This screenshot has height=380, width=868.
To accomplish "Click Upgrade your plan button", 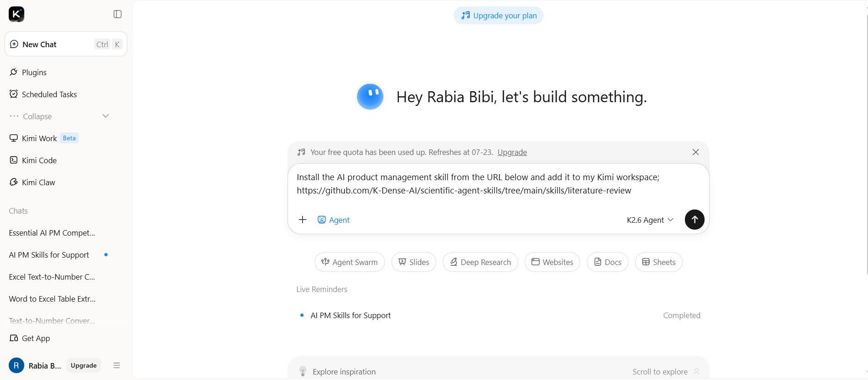I will tap(499, 16).
